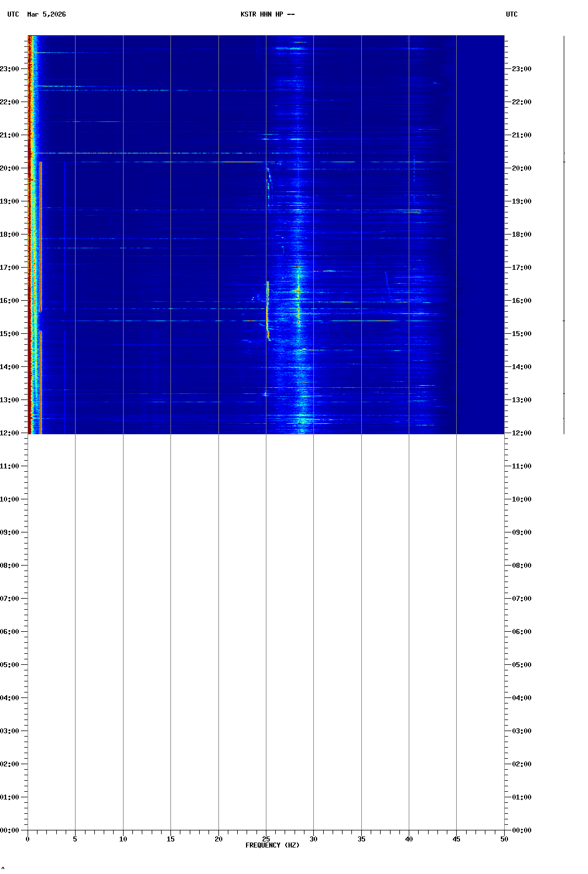Click the KSTR HHN HP station title
Image resolution: width=588 pixels, height=874 pixels.
pos(268,14)
